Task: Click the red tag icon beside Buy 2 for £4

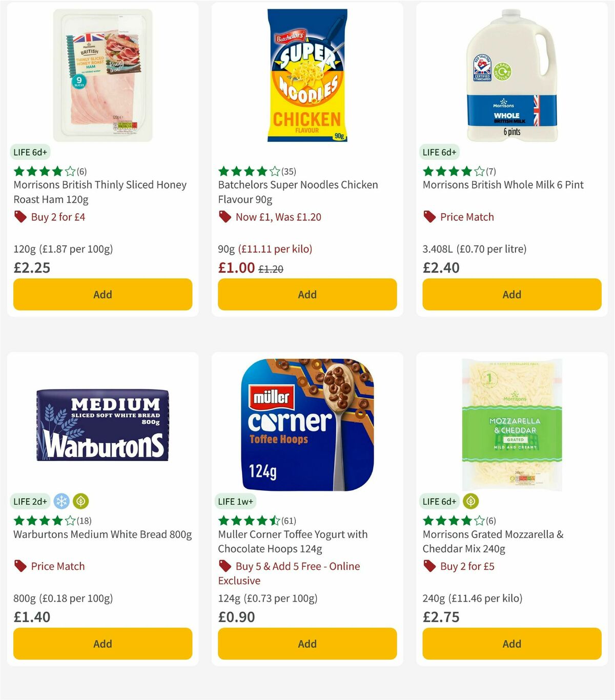Action: [20, 217]
